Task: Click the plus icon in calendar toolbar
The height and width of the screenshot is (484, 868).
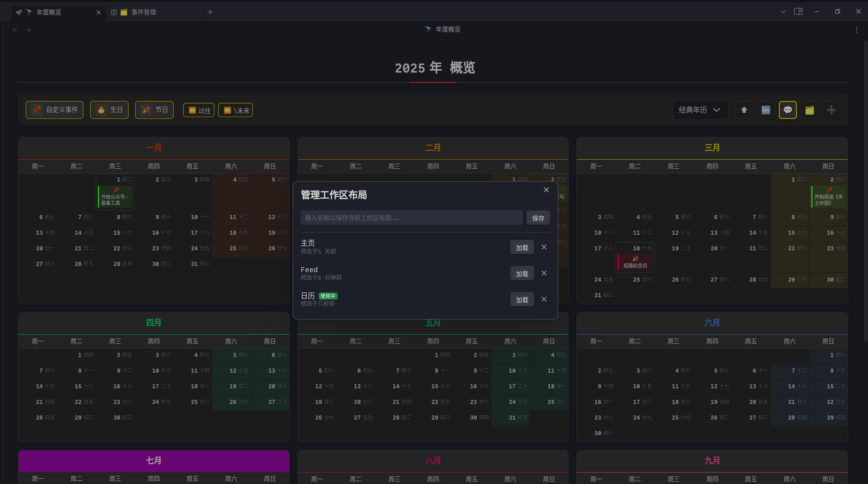Action: (831, 110)
